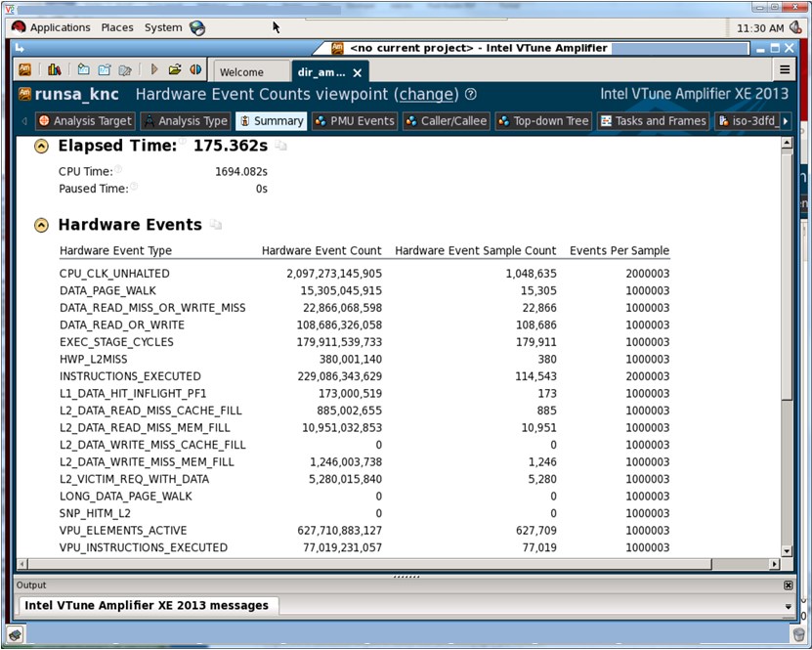This screenshot has width=812, height=650.
Task: Open the Places menu
Action: [117, 27]
